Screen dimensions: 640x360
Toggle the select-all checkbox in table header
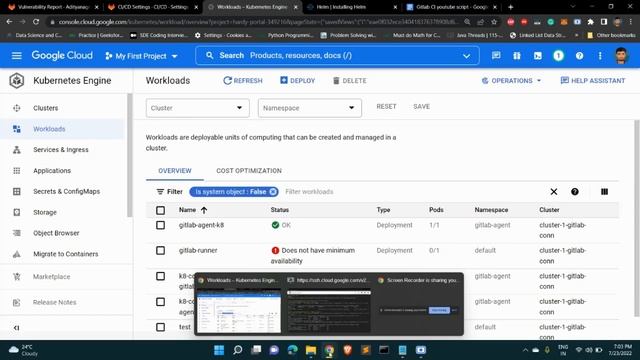coord(160,210)
